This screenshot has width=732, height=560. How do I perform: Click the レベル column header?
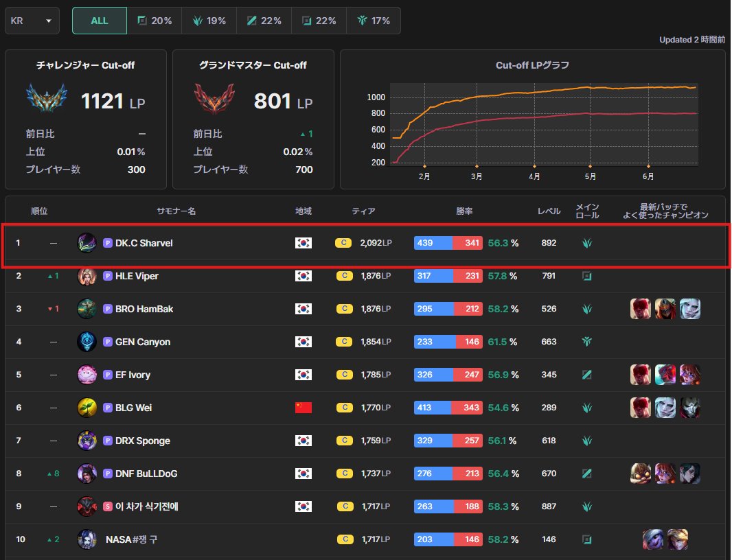click(549, 211)
